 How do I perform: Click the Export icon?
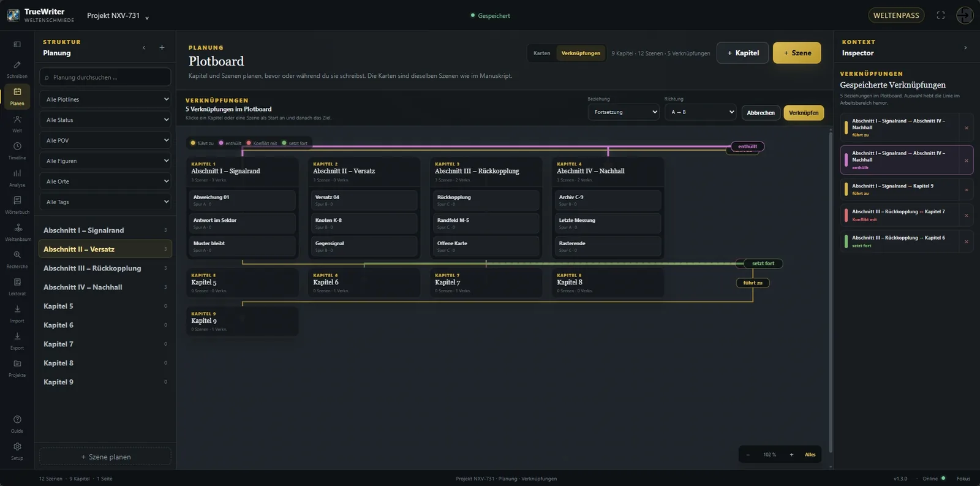(x=17, y=340)
